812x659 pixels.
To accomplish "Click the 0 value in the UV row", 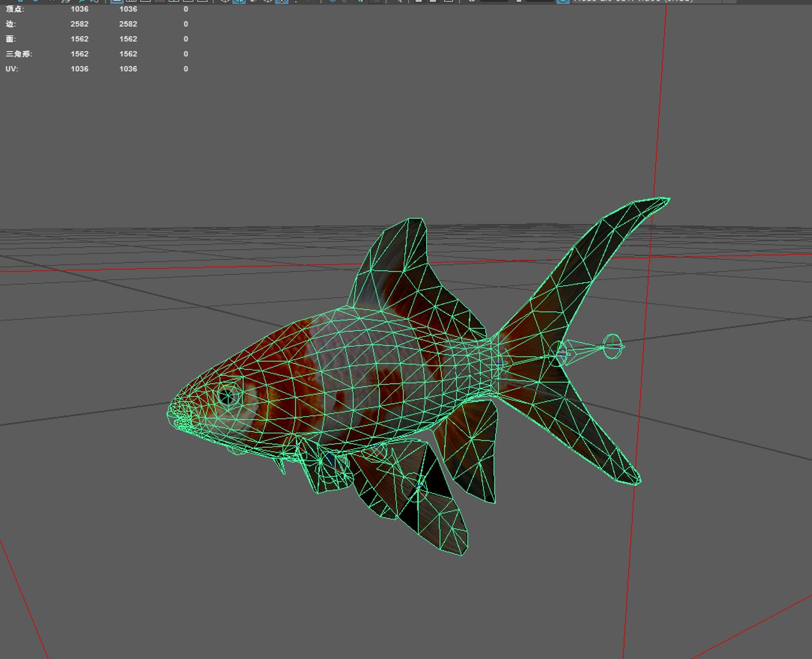I will point(186,69).
